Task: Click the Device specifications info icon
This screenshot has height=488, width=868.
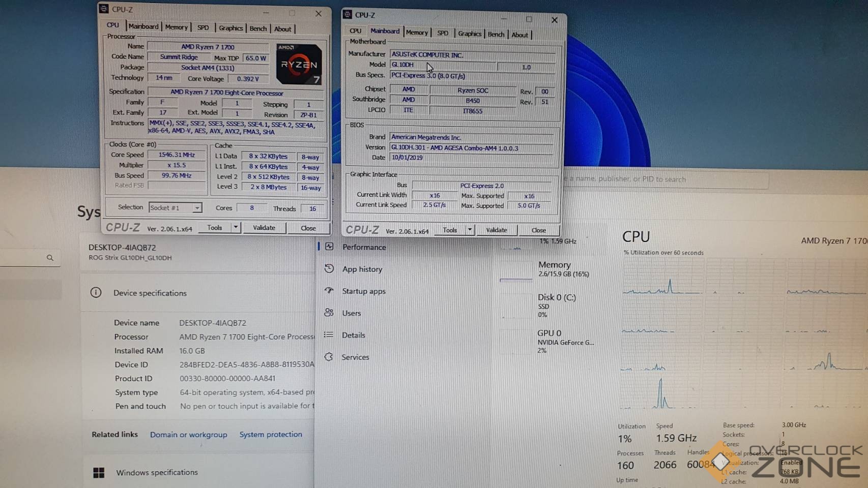Action: pyautogui.click(x=96, y=292)
